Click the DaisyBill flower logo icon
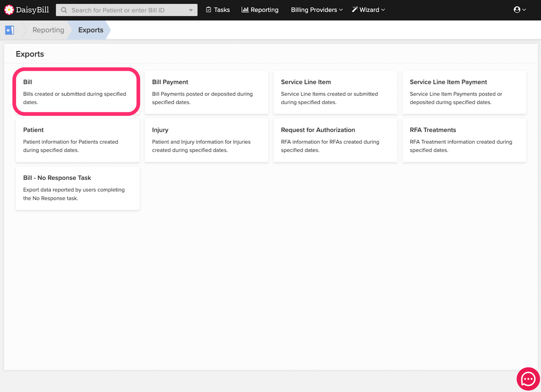This screenshot has height=392, width=541. tap(9, 10)
